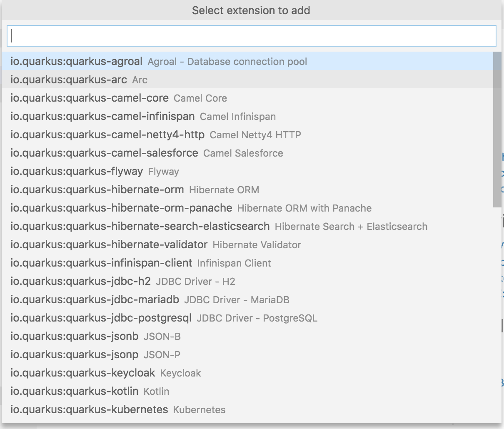Focus the extension search input field

pyautogui.click(x=251, y=36)
